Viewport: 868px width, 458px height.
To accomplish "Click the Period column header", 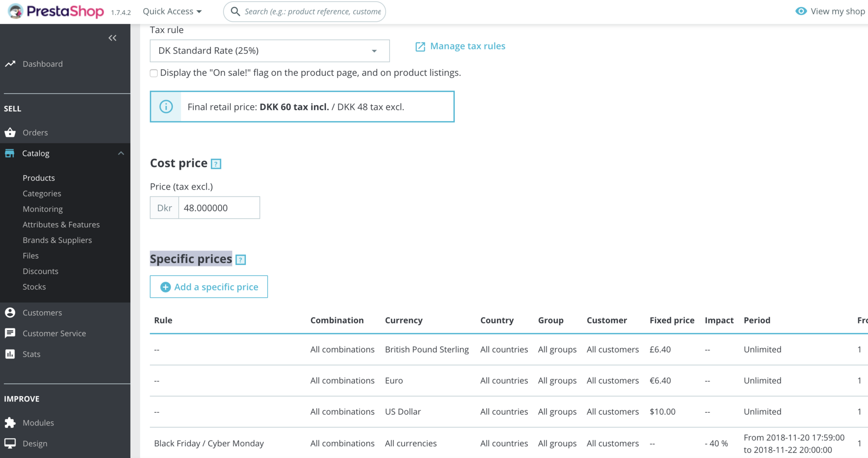I will [757, 320].
